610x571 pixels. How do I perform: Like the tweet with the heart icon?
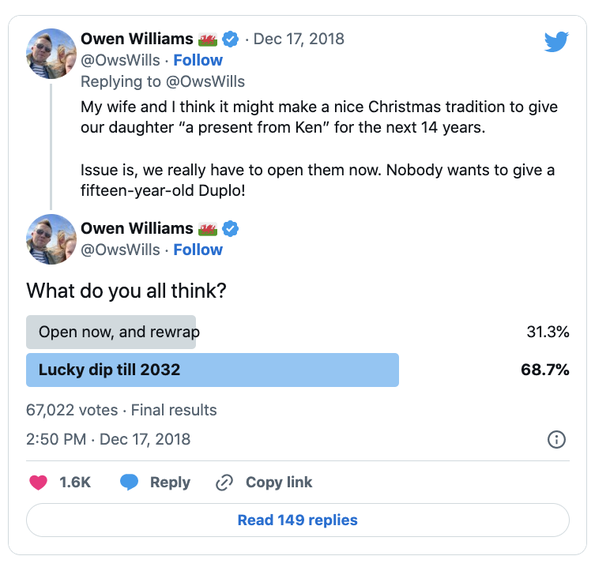pyautogui.click(x=38, y=482)
